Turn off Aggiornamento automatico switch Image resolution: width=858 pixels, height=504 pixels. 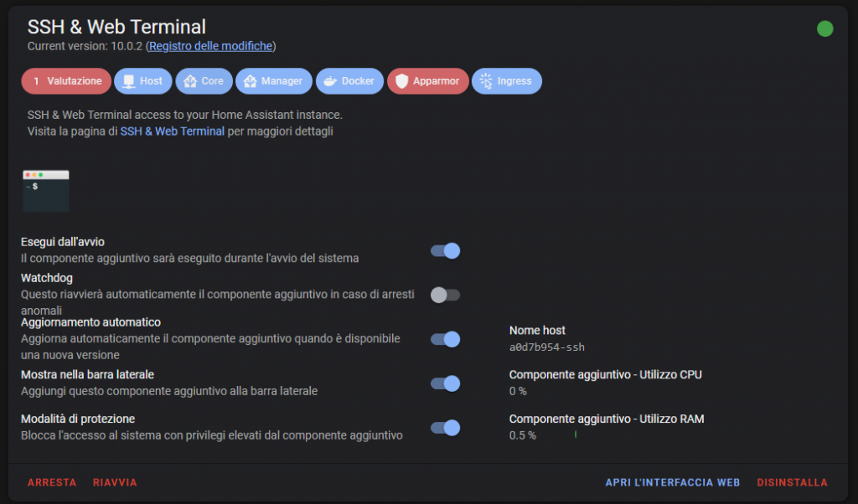(x=445, y=339)
